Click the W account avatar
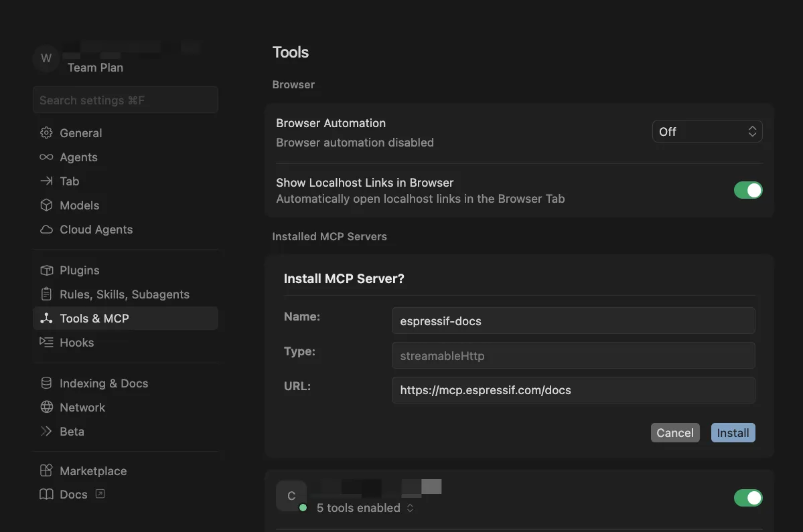The image size is (803, 532). pos(46,58)
